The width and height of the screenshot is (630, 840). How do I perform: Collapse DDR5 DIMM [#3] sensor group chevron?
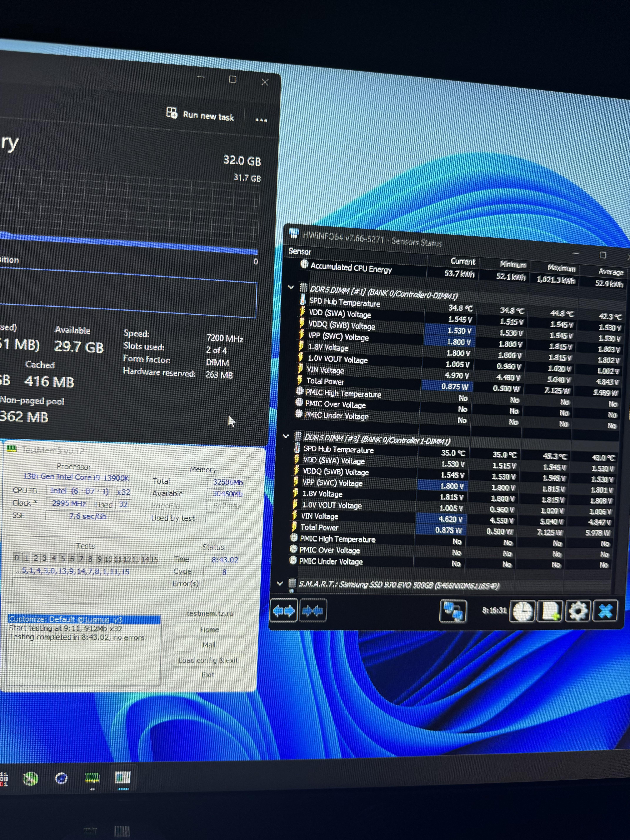pos(286,436)
